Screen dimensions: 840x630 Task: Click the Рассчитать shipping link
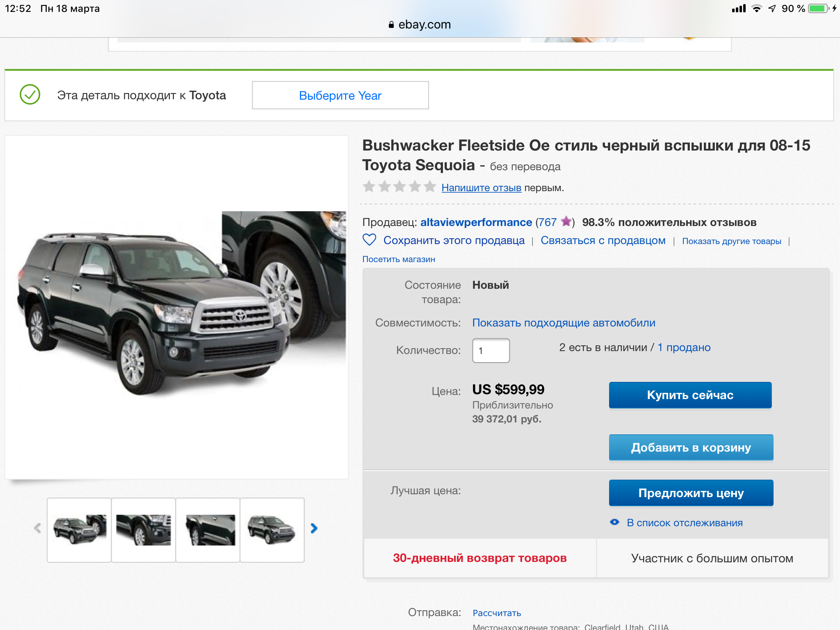click(x=497, y=613)
